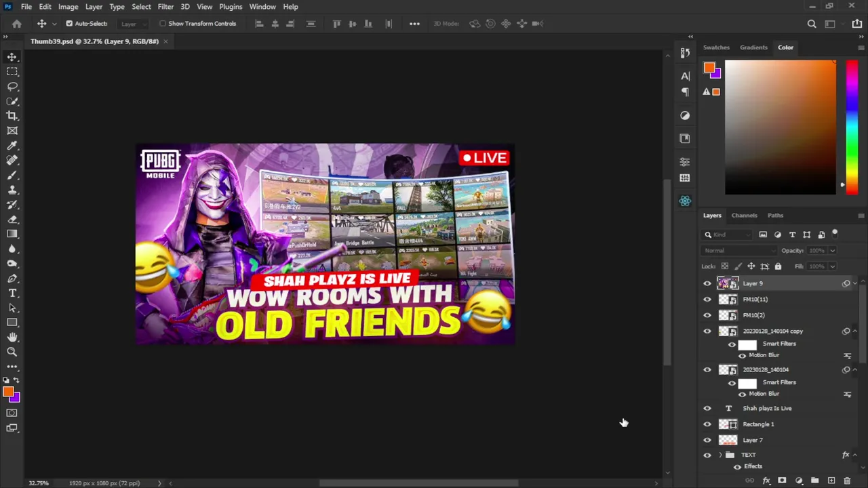Select the Frame tool
Image resolution: width=868 pixels, height=488 pixels.
[12, 131]
